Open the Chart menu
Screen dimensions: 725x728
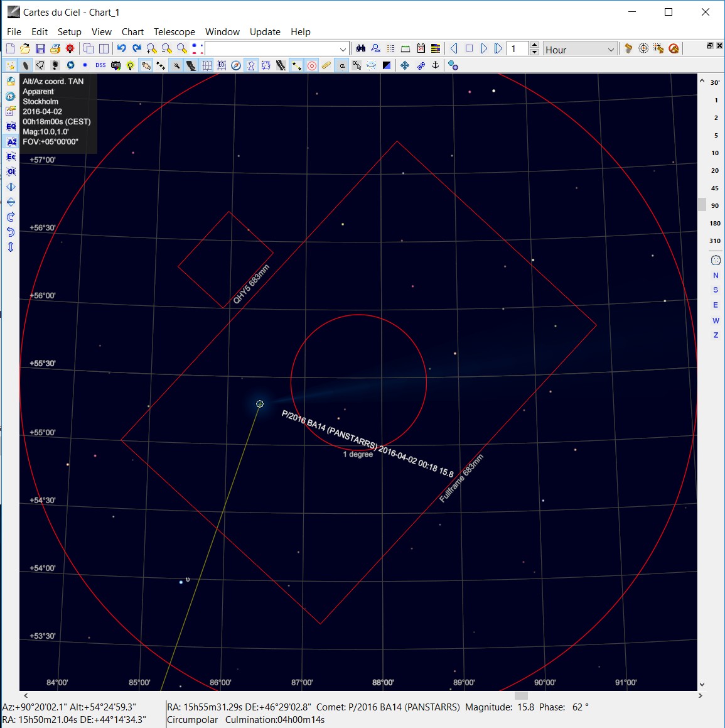coord(132,31)
